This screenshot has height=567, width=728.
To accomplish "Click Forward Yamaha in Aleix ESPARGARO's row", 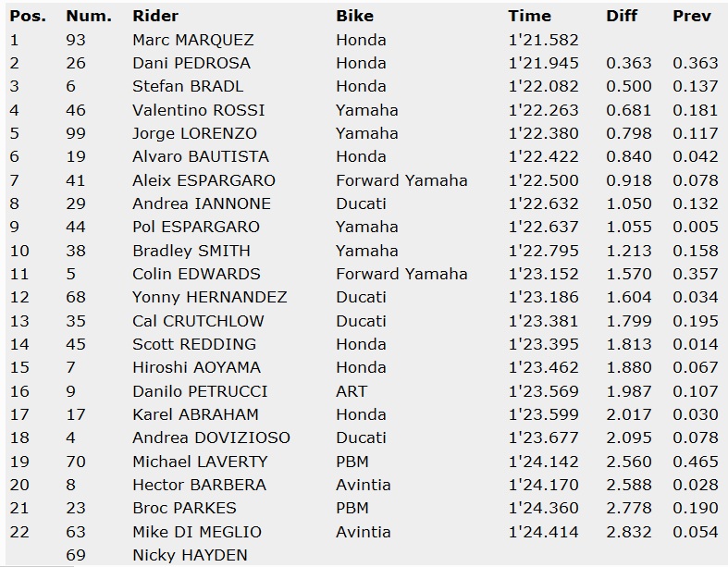I will pos(401,180).
